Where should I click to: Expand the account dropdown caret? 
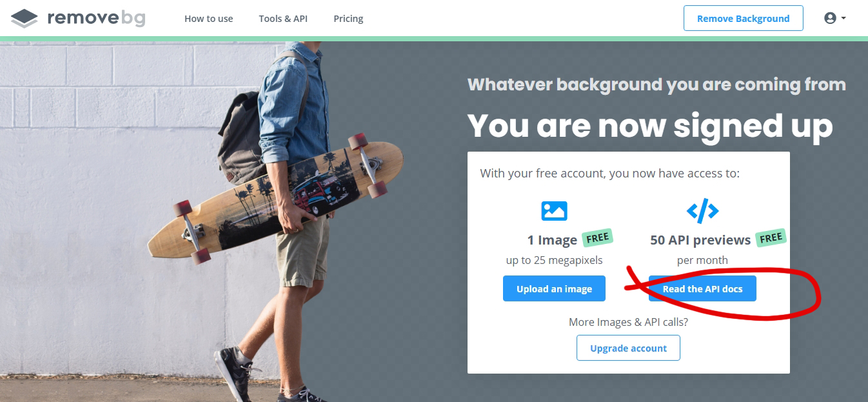[x=843, y=19]
